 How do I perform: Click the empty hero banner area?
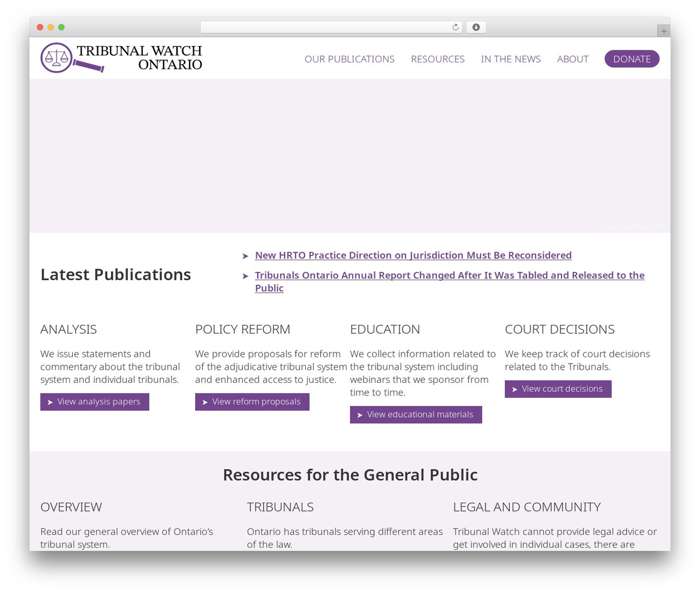350,156
